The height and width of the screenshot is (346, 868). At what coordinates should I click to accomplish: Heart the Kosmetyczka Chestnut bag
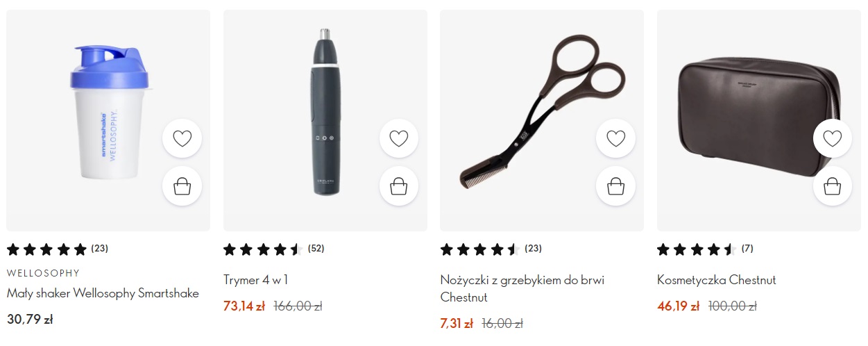[832, 139]
